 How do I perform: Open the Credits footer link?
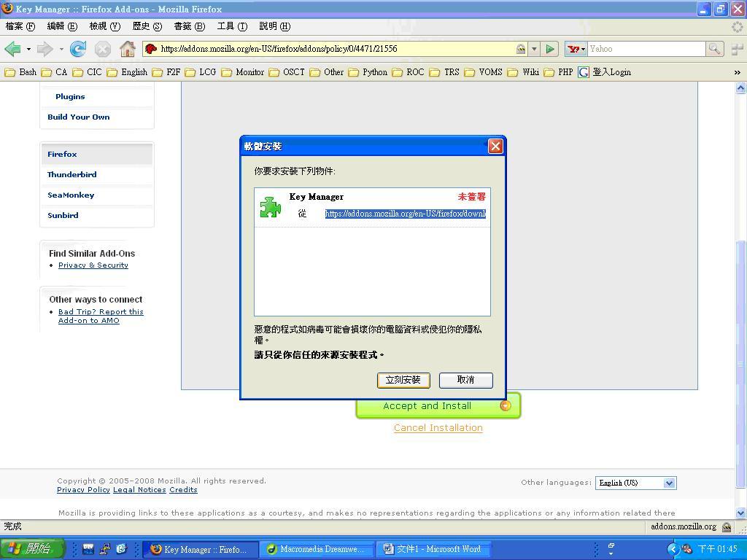click(183, 490)
